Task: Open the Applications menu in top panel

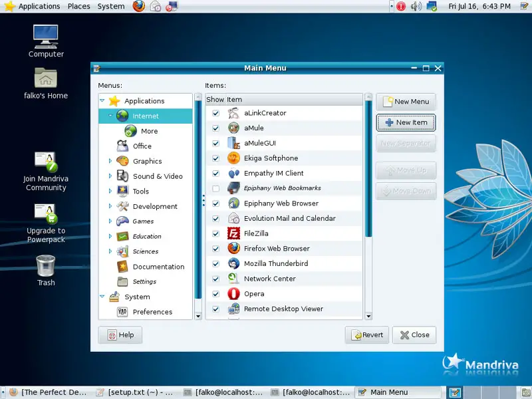Action: tap(39, 6)
